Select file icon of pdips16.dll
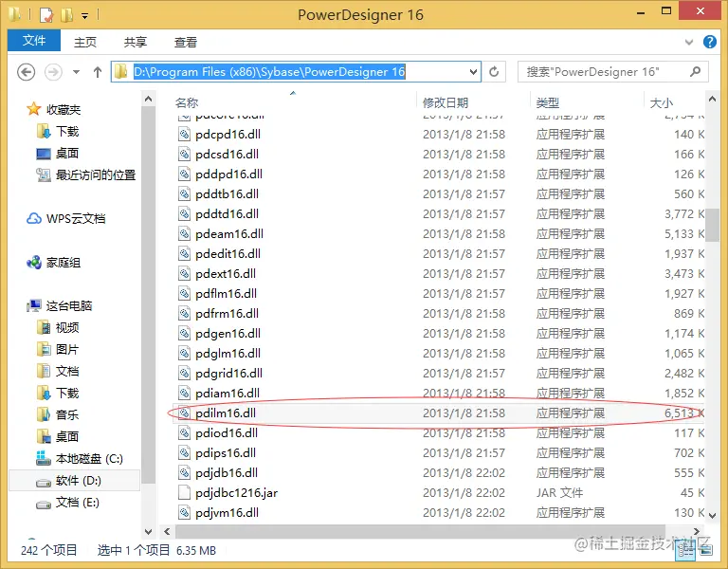 point(184,453)
